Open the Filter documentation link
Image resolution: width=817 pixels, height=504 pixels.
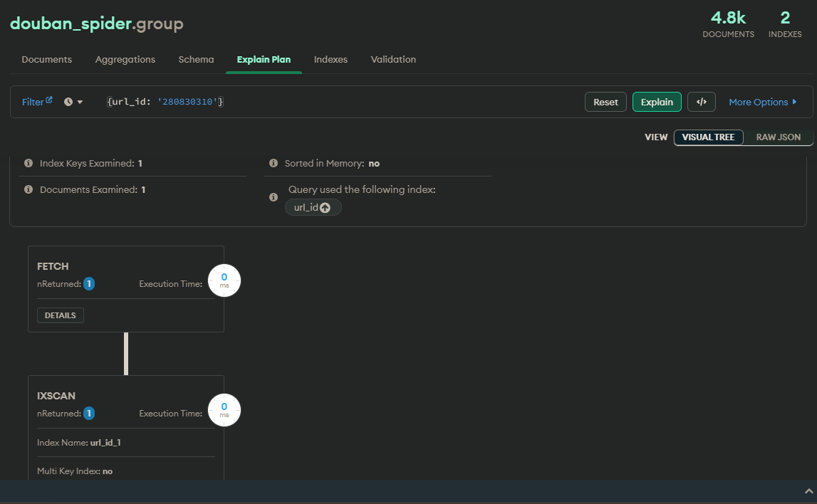[37, 102]
